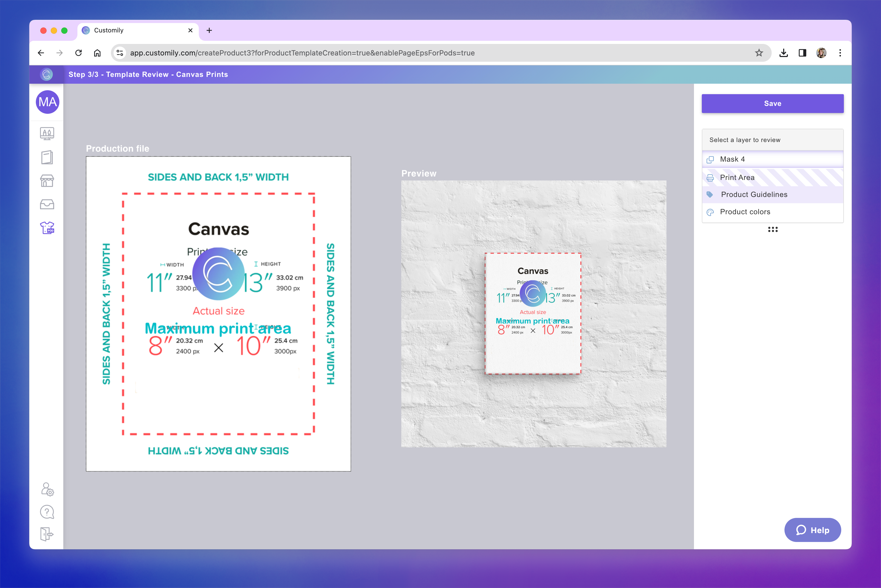Expand layer list via dots handle

point(773,229)
